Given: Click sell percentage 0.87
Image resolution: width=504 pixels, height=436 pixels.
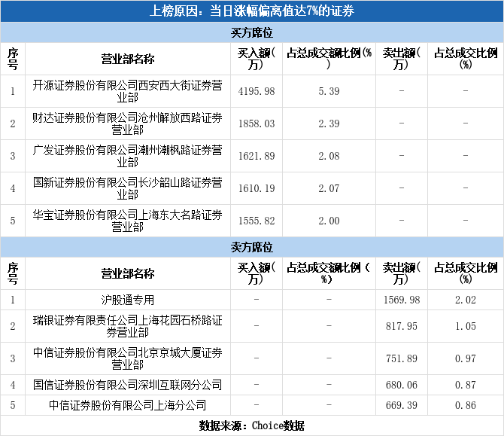Looking at the screenshot, I should (466, 385).
